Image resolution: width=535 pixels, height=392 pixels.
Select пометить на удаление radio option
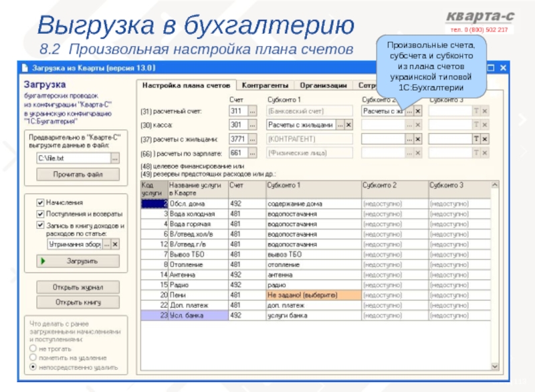33,357
